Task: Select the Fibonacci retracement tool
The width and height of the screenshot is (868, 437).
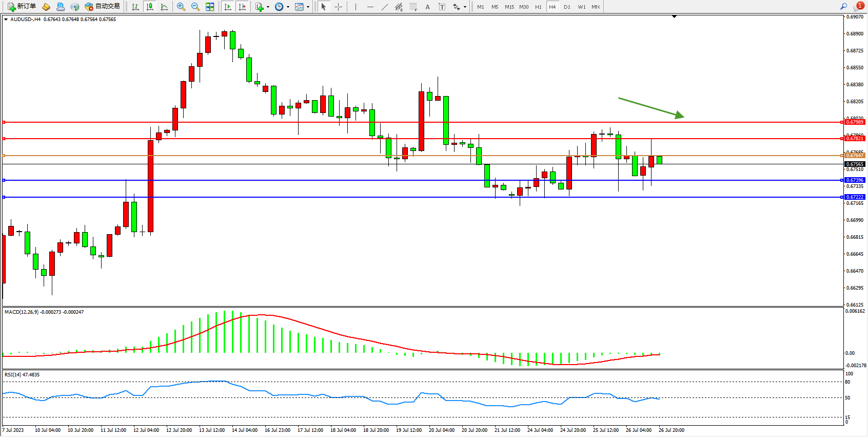Action: coord(413,7)
